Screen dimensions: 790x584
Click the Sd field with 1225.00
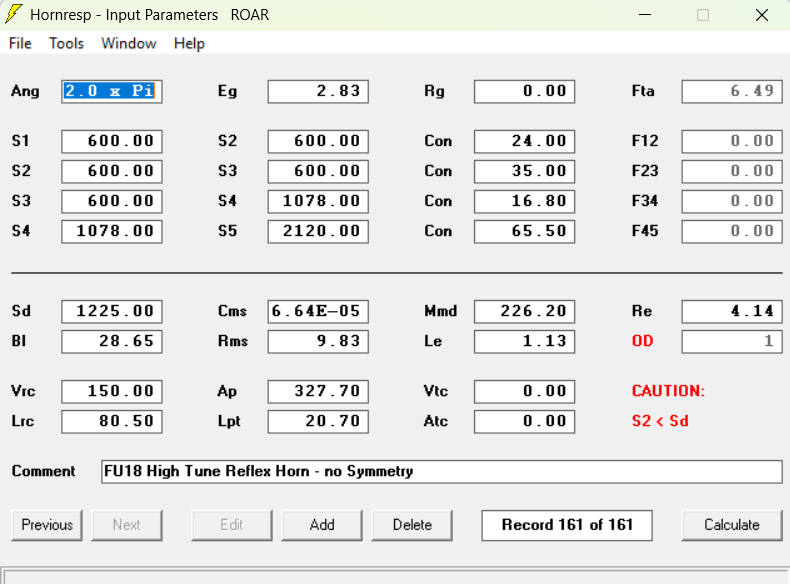[112, 311]
